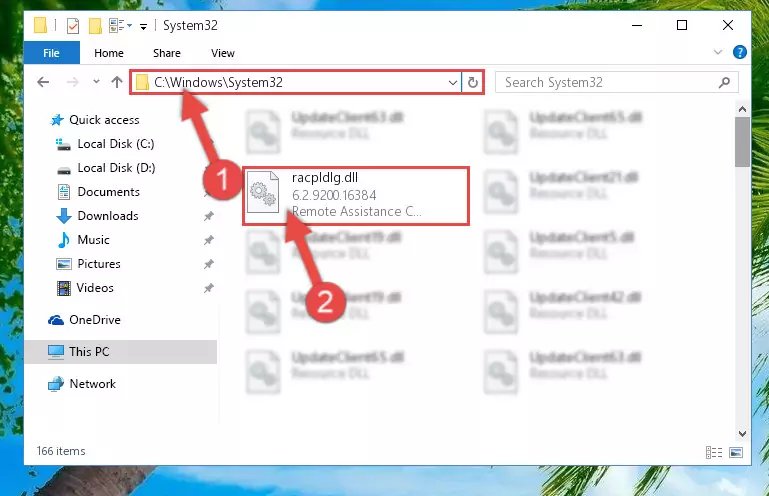
Task: Click the Music pin icon
Action: (x=209, y=240)
